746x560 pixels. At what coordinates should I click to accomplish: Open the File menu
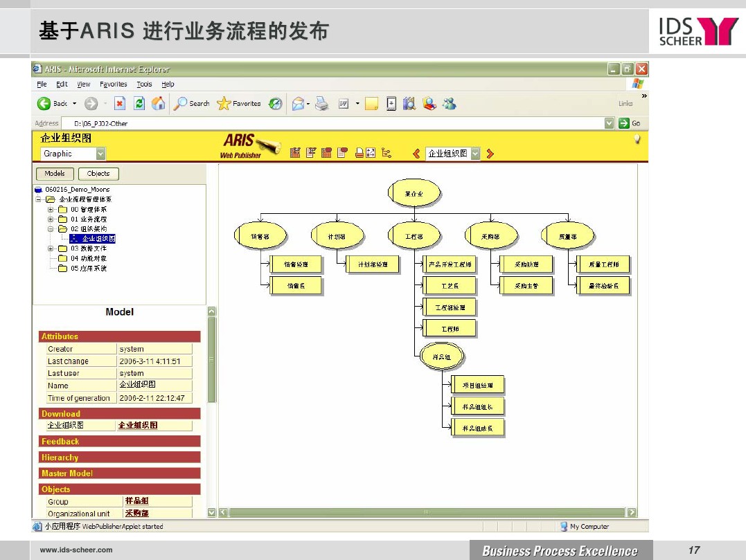(x=42, y=84)
